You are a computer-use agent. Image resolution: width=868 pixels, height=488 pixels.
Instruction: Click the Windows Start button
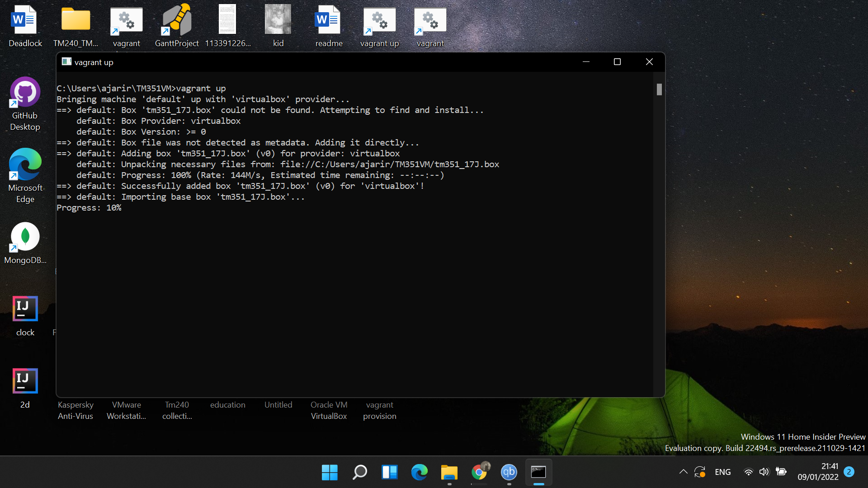point(330,472)
